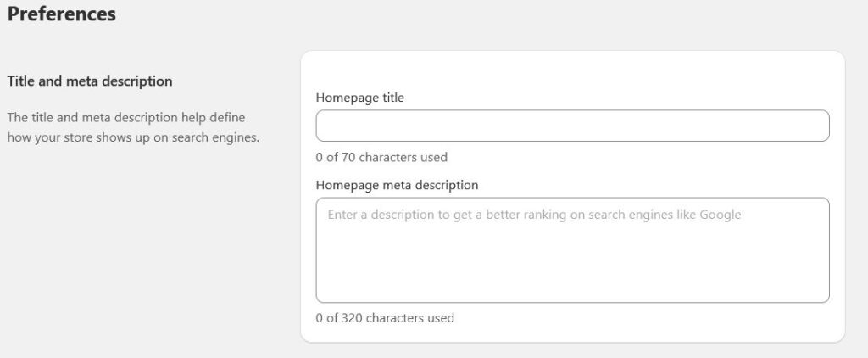Viewport: 868px width, 358px height.
Task: Click the center of the meta description text area
Action: point(572,250)
